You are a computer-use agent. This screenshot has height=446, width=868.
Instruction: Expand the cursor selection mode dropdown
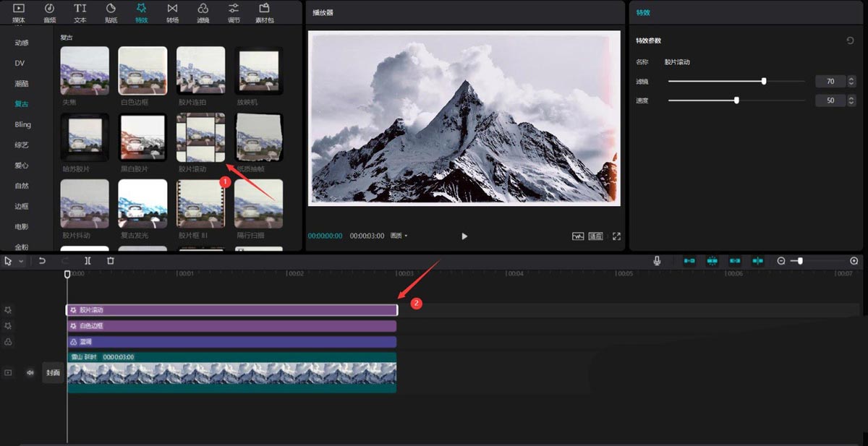tap(22, 261)
